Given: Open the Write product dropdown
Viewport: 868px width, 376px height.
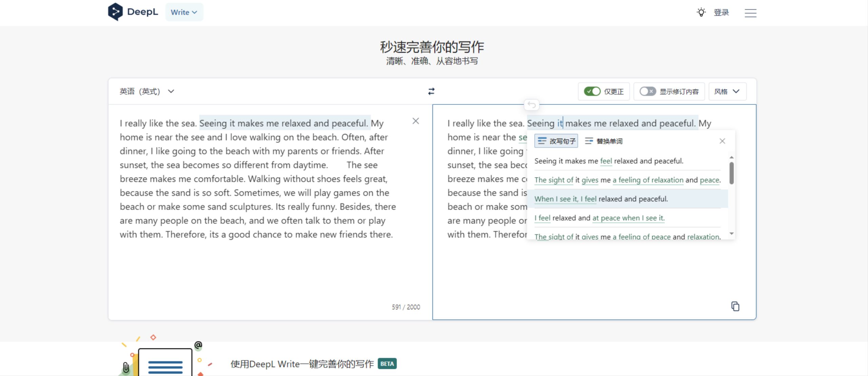Looking at the screenshot, I should [x=184, y=12].
